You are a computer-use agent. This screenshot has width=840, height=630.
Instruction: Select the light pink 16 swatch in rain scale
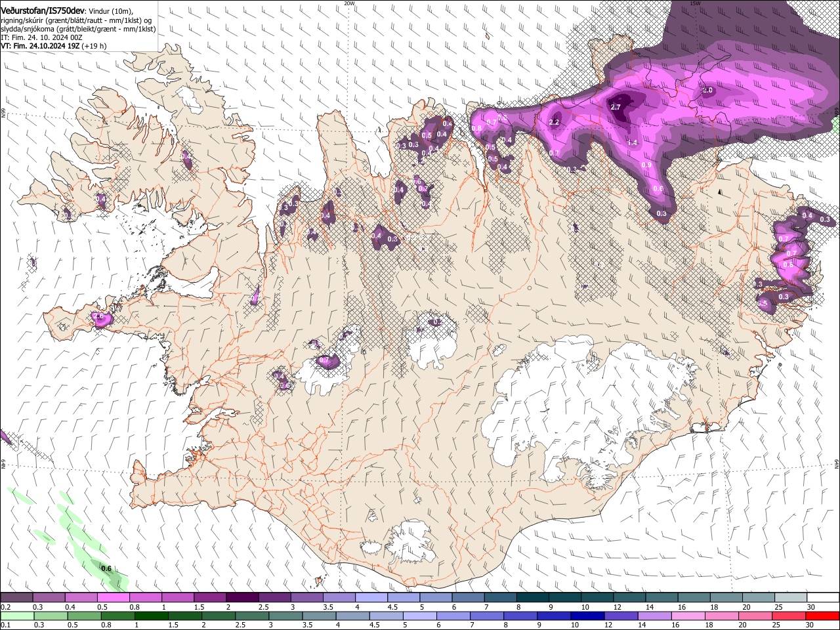688,616
